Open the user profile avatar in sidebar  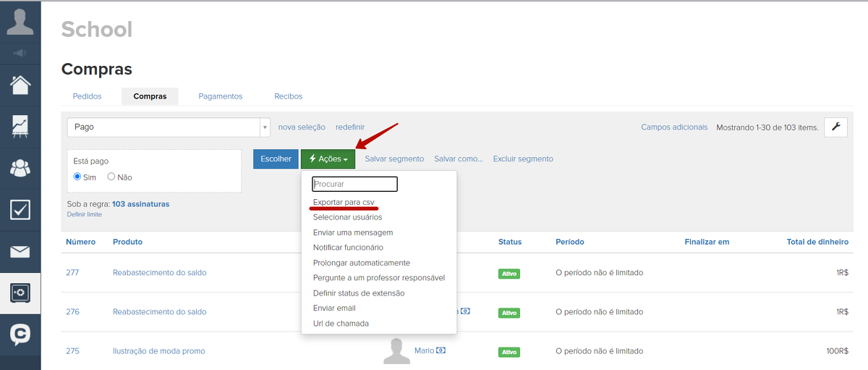pos(20,20)
